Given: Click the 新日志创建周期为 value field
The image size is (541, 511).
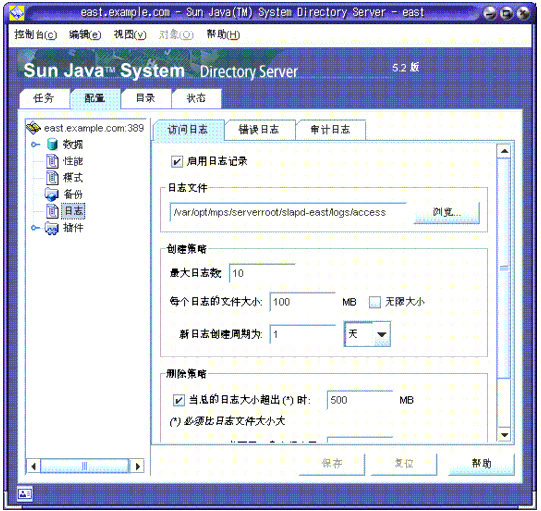Looking at the screenshot, I should (303, 334).
